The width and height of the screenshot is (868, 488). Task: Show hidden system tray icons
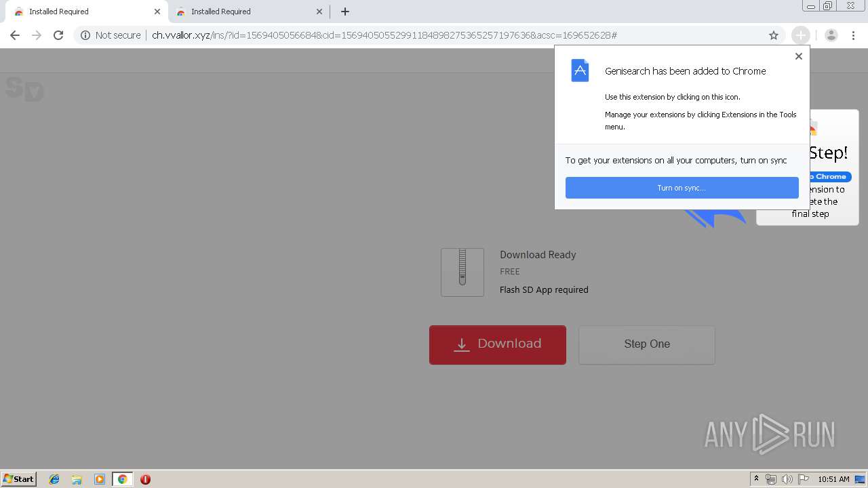click(x=756, y=479)
